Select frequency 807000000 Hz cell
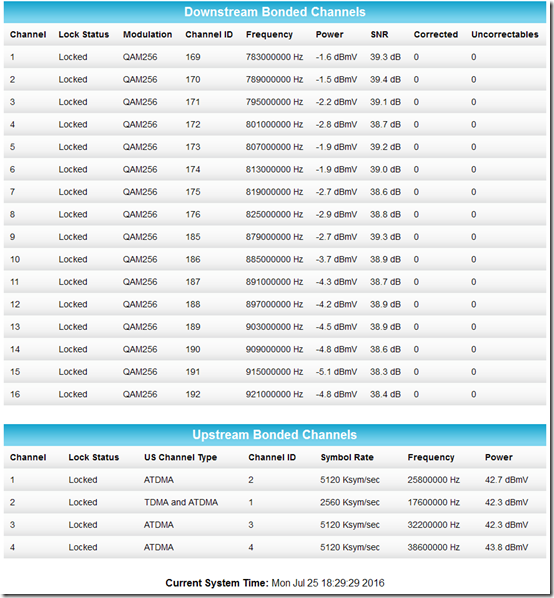This screenshot has height=598, width=554. tap(274, 147)
